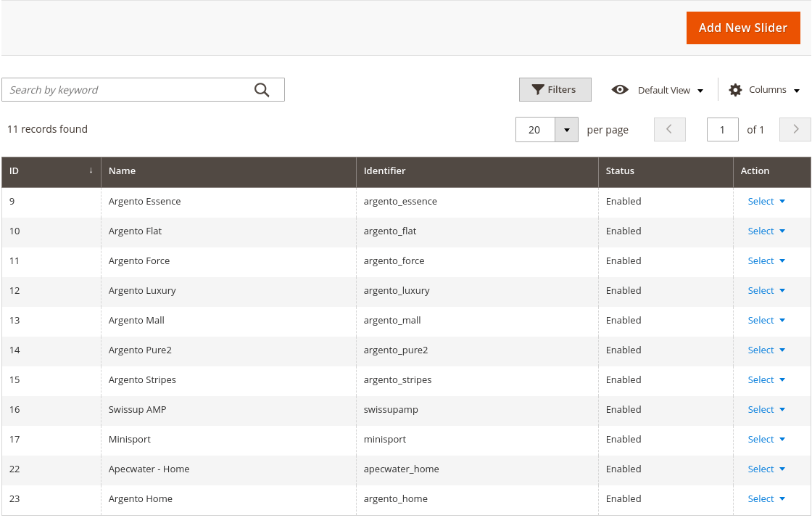
Task: Click the argento_flat identifier cell
Action: 478,231
